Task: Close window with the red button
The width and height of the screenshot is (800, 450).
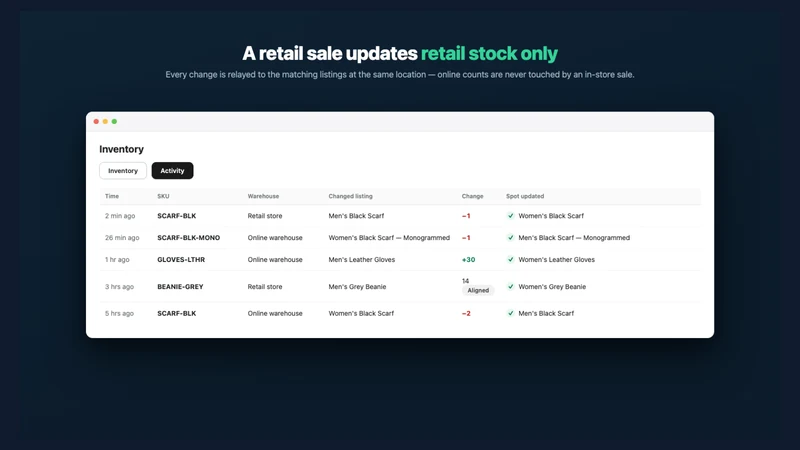Action: [x=96, y=121]
